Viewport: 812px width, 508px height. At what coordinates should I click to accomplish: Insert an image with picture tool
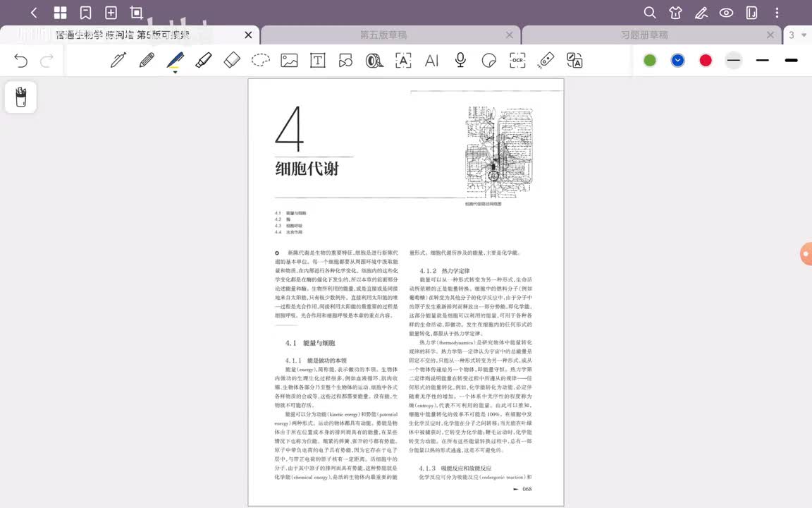[x=289, y=60]
